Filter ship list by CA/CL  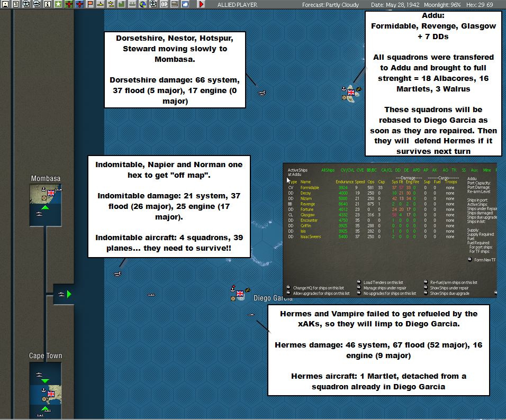386,170
